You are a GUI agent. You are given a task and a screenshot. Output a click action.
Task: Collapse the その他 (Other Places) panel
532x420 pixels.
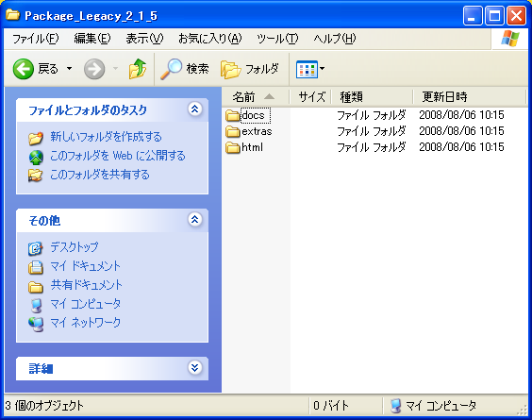pyautogui.click(x=194, y=220)
